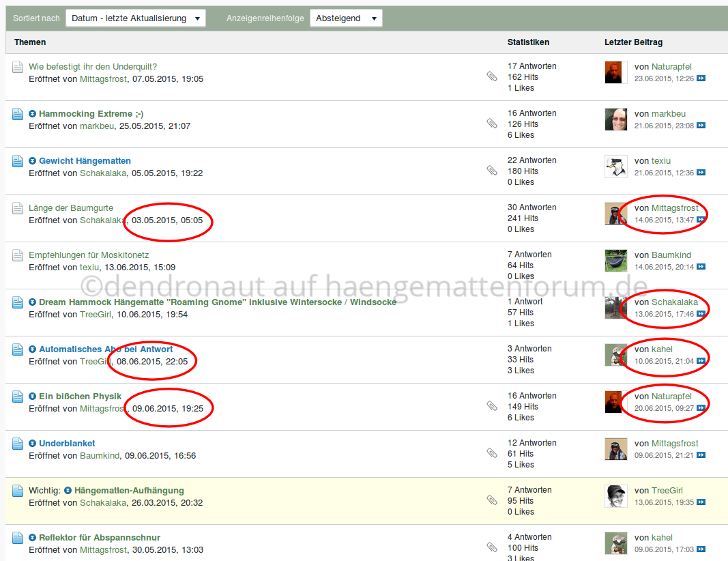Click the 'Statistiken' column header

528,42
